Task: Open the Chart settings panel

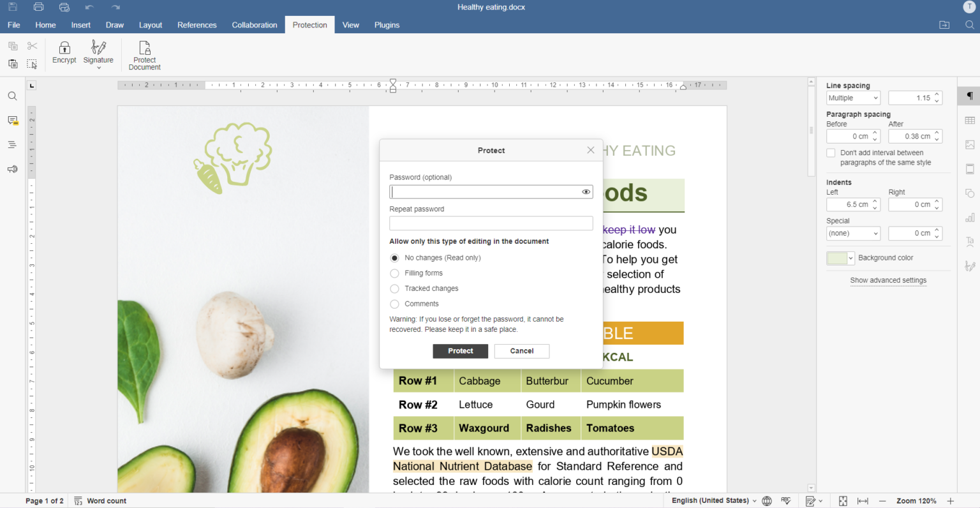Action: tap(970, 217)
